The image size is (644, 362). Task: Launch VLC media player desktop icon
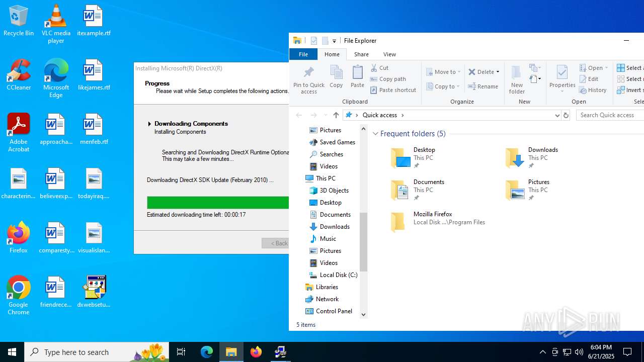[56, 24]
